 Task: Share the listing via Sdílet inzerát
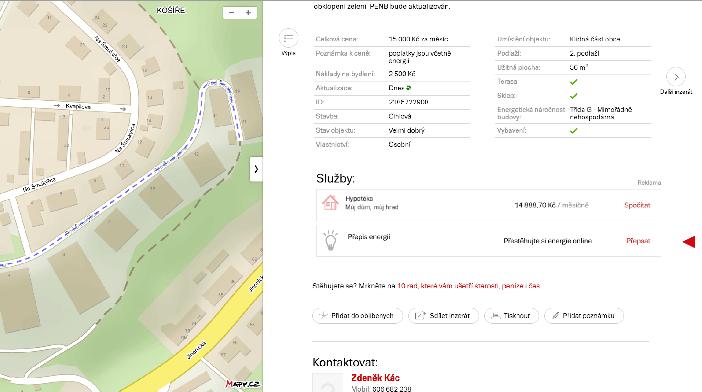tap(443, 315)
